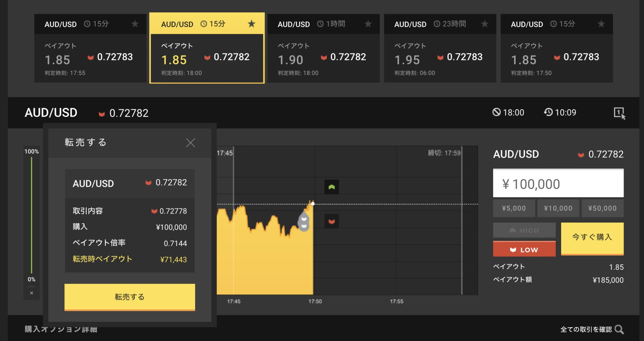Screen dimensions: 644x341
Task: Set amount with ¥5,000 preset
Action: pyautogui.click(x=514, y=208)
